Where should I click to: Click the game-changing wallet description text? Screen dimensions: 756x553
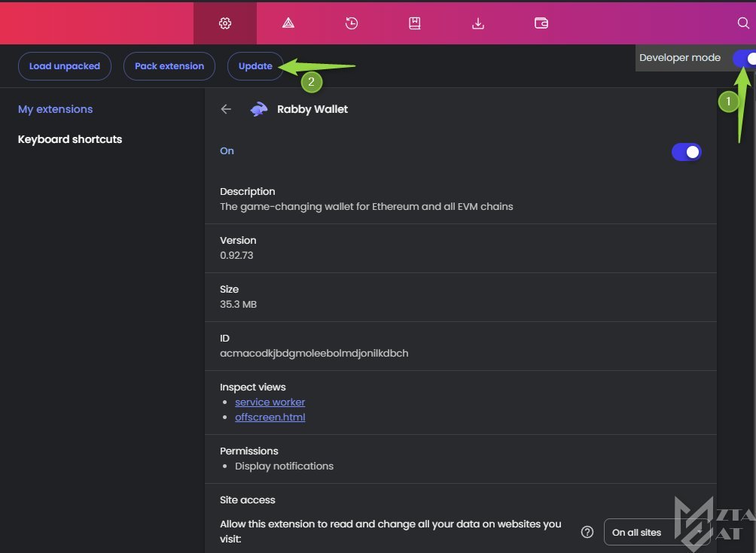[x=367, y=207]
